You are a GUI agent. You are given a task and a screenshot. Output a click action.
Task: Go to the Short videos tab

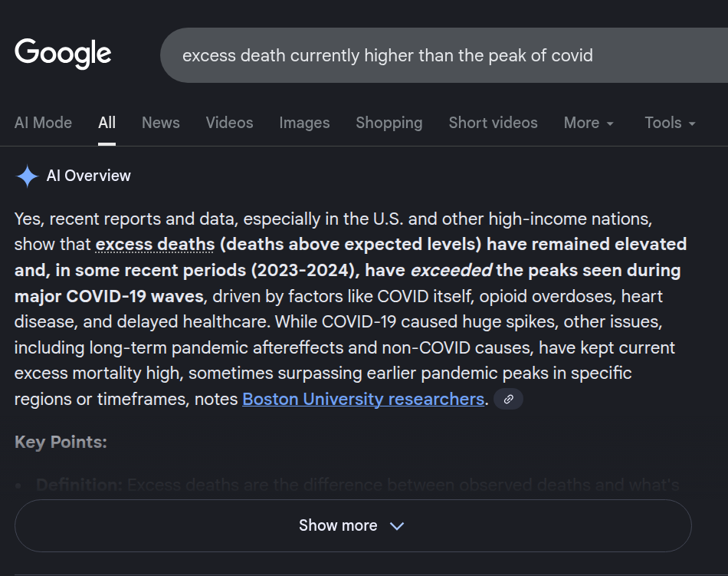(x=493, y=123)
